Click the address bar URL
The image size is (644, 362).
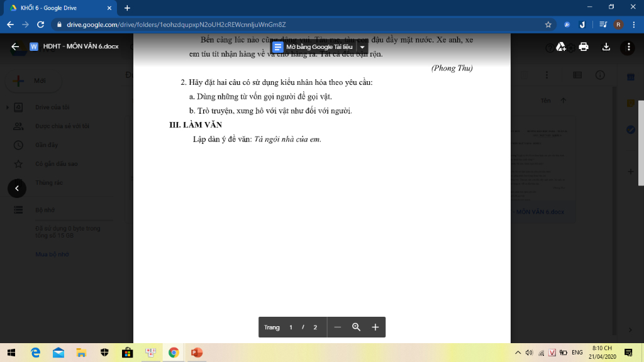(176, 25)
